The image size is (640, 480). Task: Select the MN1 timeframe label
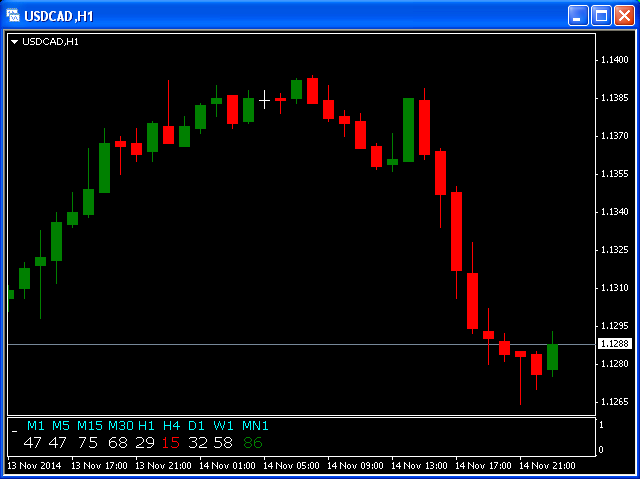click(x=255, y=426)
